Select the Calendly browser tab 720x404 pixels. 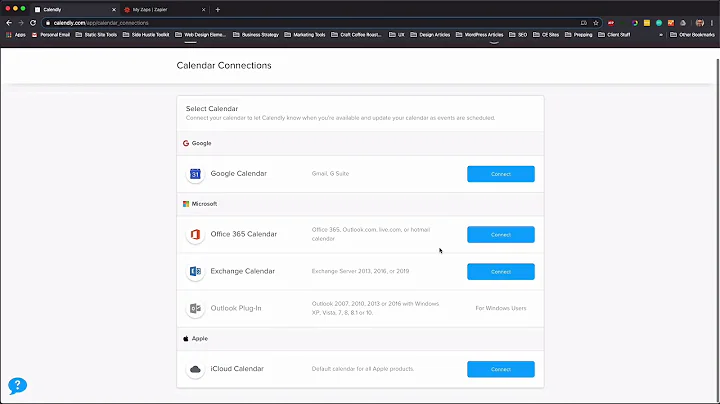tap(75, 9)
